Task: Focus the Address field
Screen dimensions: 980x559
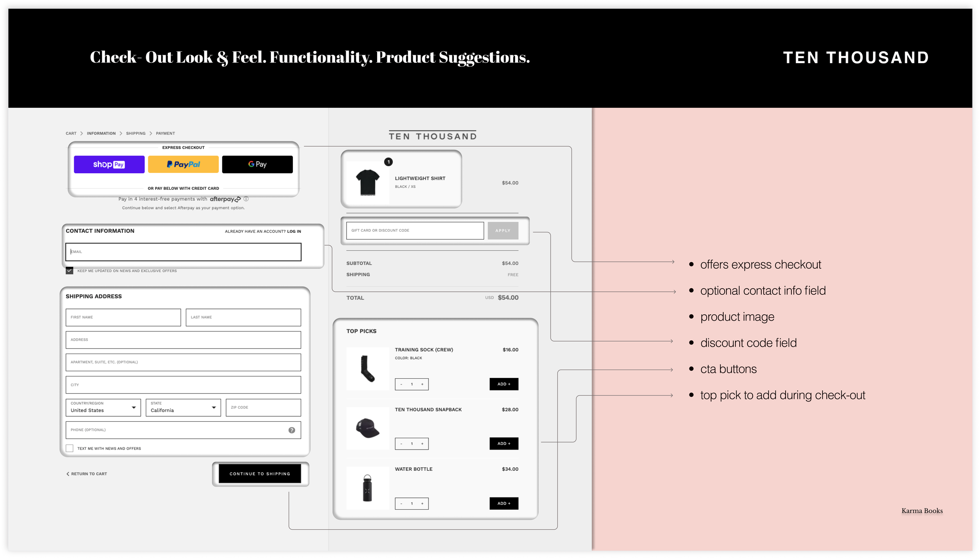Action: click(183, 339)
